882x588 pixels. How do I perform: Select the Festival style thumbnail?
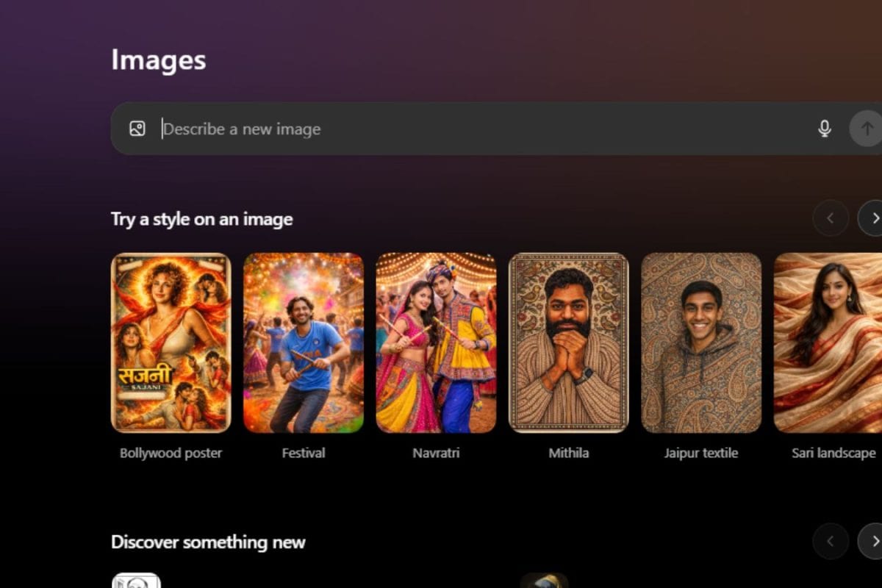(x=304, y=343)
